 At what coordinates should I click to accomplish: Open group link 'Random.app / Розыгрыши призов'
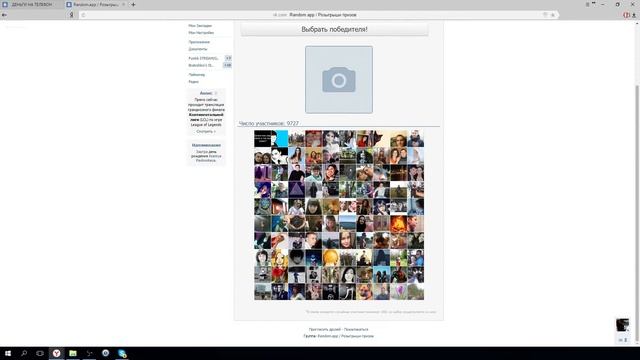coord(345,336)
